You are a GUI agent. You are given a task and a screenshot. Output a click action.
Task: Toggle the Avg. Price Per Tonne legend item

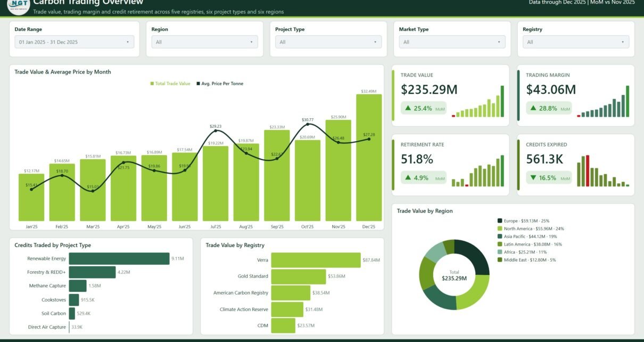coord(220,84)
